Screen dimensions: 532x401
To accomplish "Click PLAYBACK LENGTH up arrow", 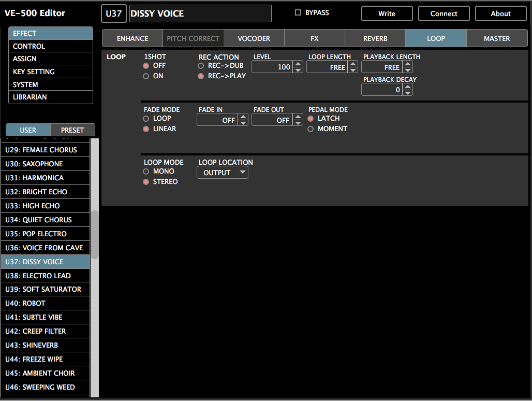I will tap(407, 64).
